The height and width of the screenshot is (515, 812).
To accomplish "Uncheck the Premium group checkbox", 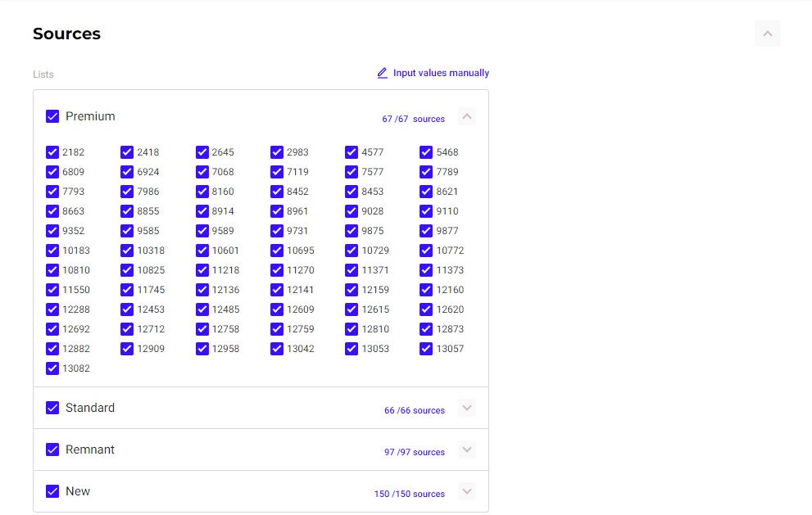I will [x=52, y=116].
